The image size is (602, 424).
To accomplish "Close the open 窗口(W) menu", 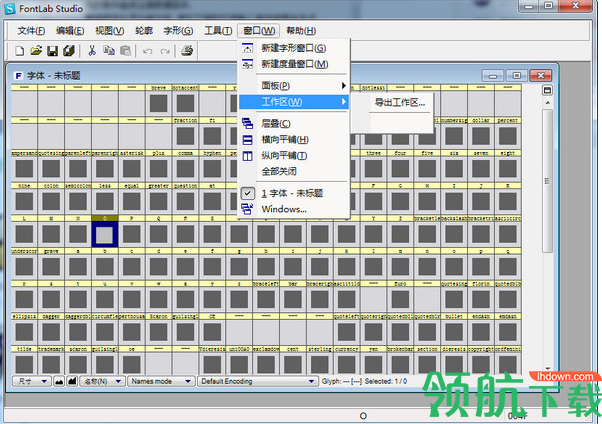I will [259, 31].
